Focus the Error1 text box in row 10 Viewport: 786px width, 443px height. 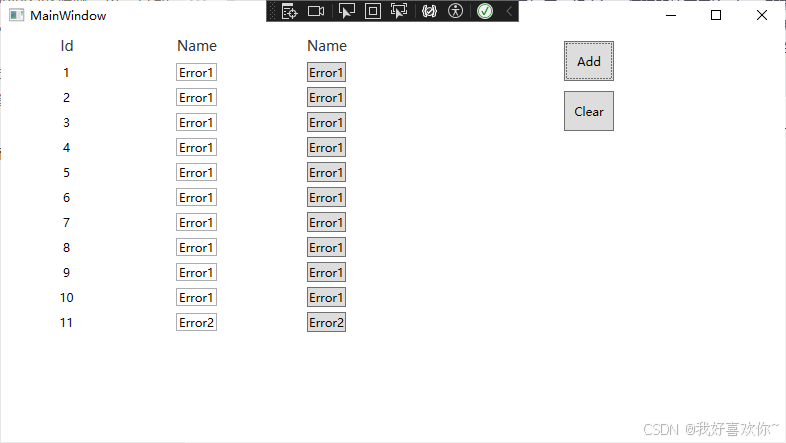[196, 298]
